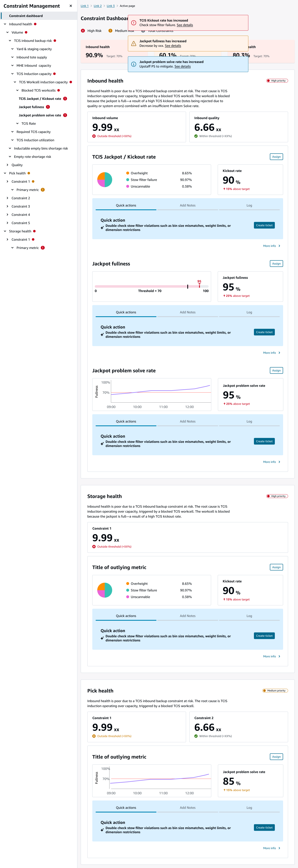
Task: Collapse the Pick health tree node
Action: 5,173
